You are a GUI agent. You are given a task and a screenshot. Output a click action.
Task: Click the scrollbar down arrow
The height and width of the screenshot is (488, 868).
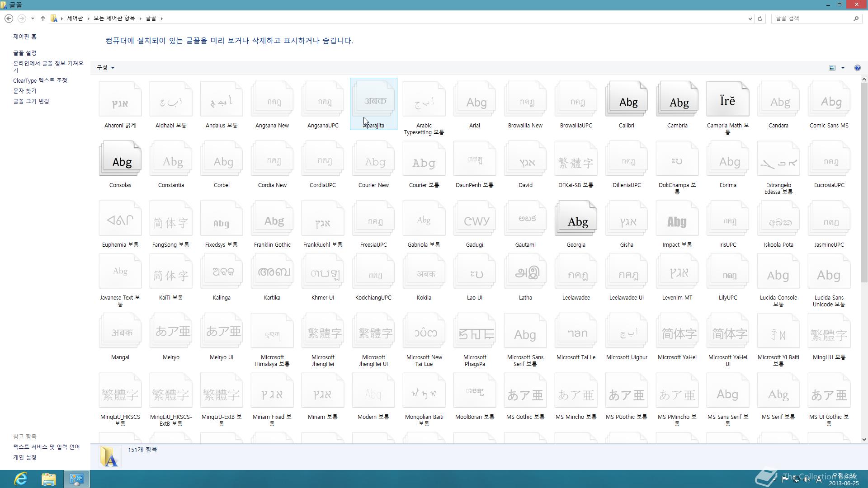864,439
